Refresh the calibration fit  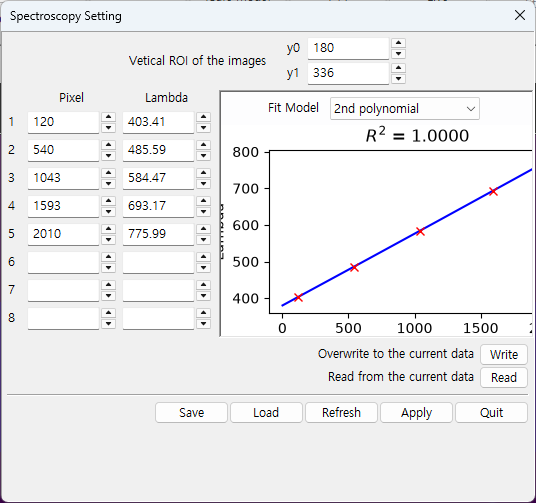[341, 413]
